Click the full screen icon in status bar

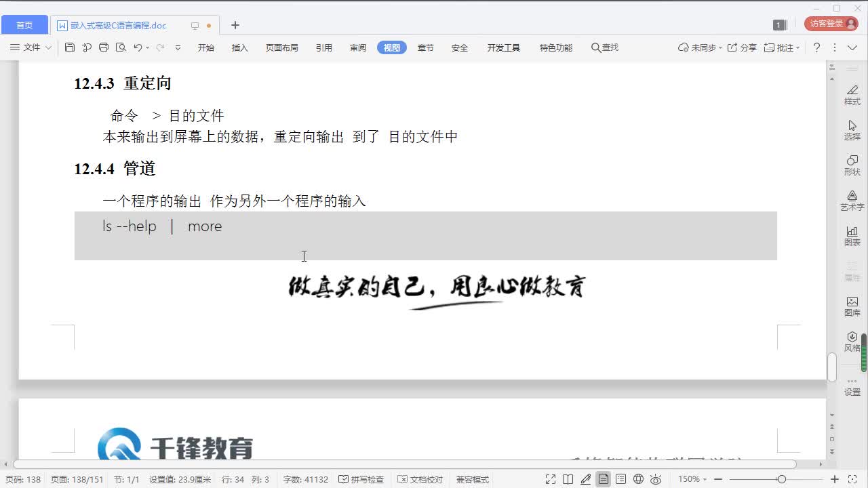pos(551,479)
